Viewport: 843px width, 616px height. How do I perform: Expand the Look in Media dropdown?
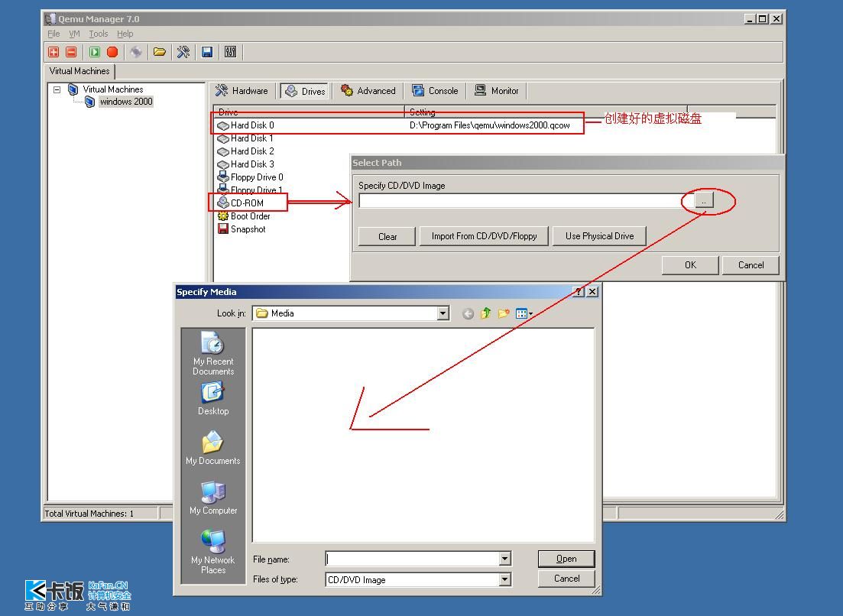coord(443,313)
